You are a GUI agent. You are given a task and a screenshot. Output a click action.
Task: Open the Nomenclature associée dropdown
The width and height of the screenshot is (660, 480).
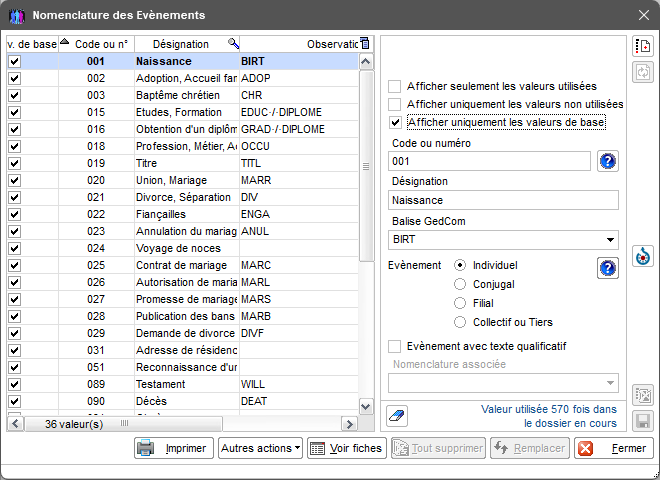pyautogui.click(x=610, y=383)
